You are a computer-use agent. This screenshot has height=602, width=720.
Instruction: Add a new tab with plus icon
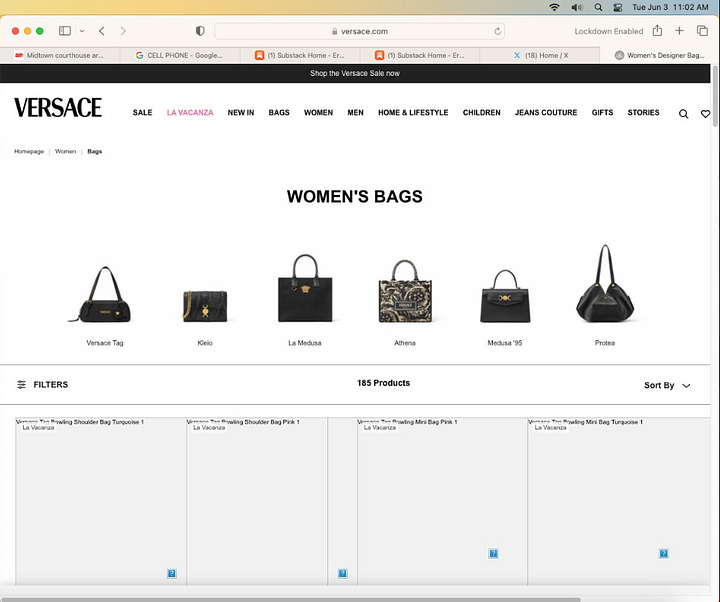679,31
